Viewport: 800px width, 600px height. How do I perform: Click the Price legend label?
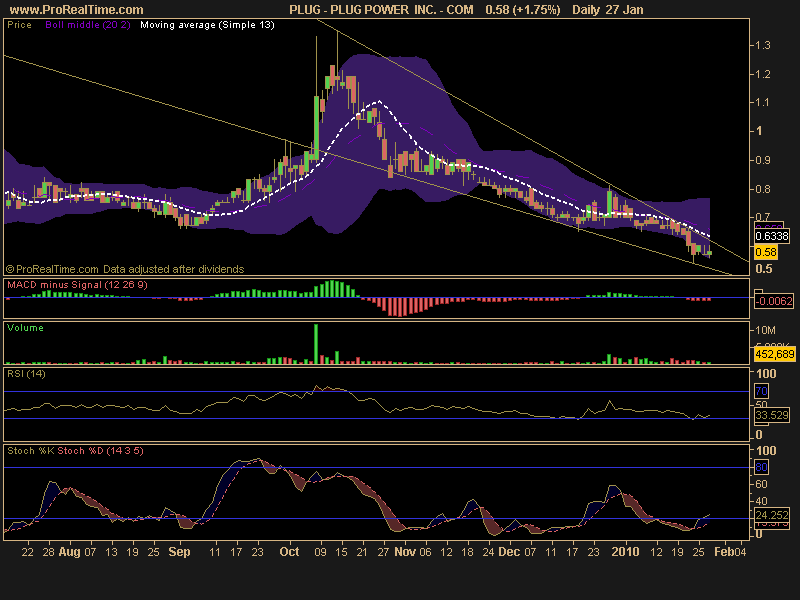tap(19, 25)
